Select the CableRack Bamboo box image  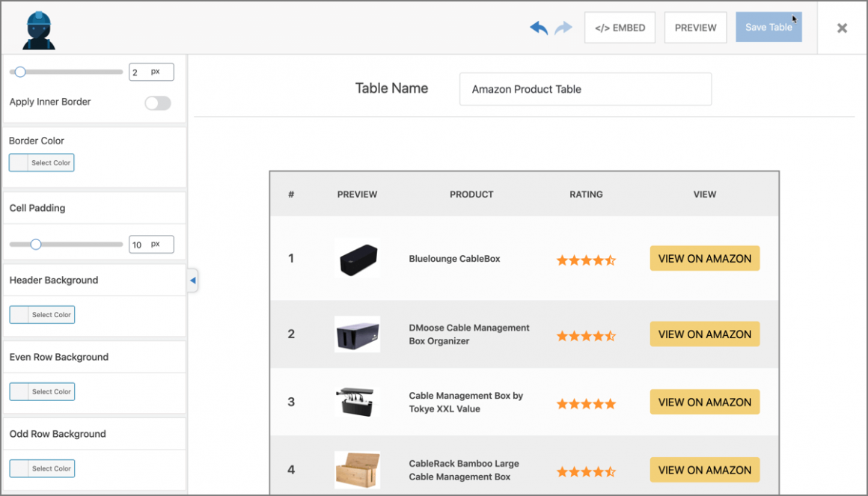tap(357, 470)
